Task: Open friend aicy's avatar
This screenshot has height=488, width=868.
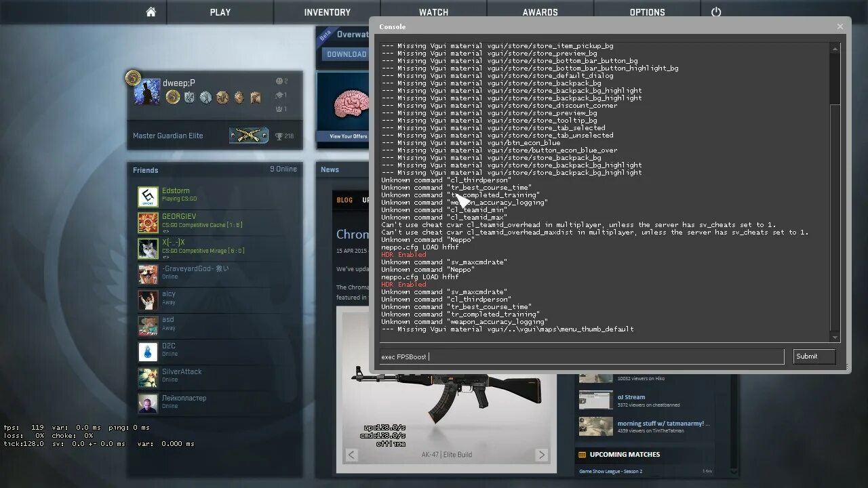Action: (x=148, y=300)
